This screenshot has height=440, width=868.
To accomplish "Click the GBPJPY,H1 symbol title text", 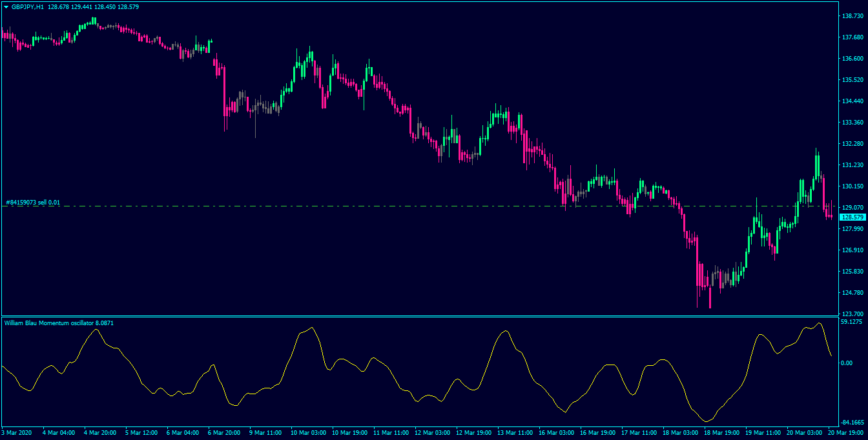I will [x=28, y=6].
